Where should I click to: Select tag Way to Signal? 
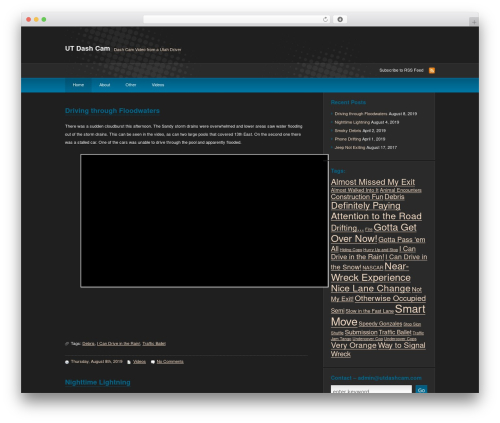[x=401, y=346]
